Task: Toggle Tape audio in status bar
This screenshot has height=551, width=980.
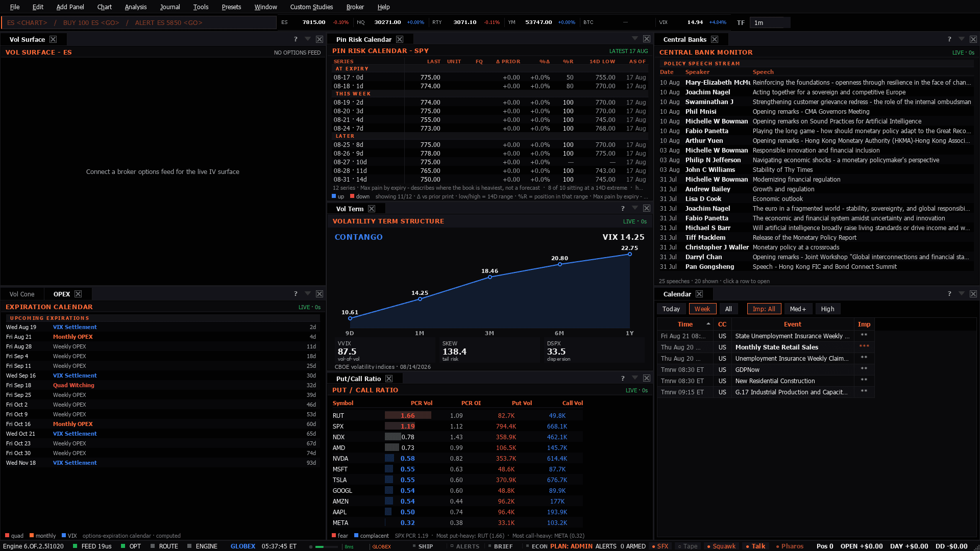Action: [x=688, y=546]
